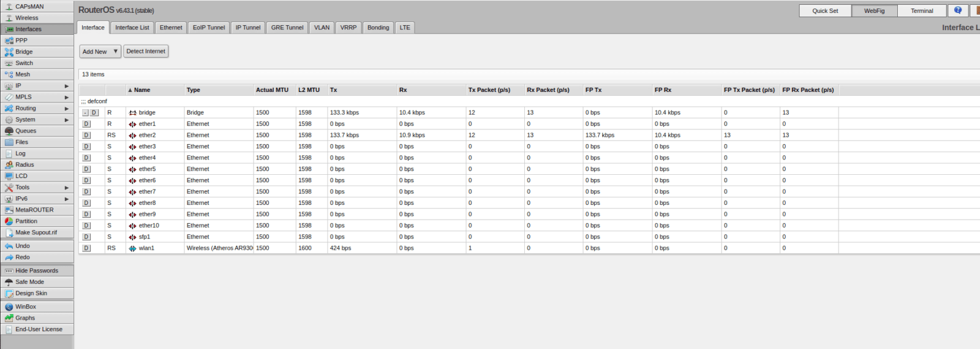Open the Graphs sidebar icon
The height and width of the screenshot is (349, 980).
click(9, 318)
